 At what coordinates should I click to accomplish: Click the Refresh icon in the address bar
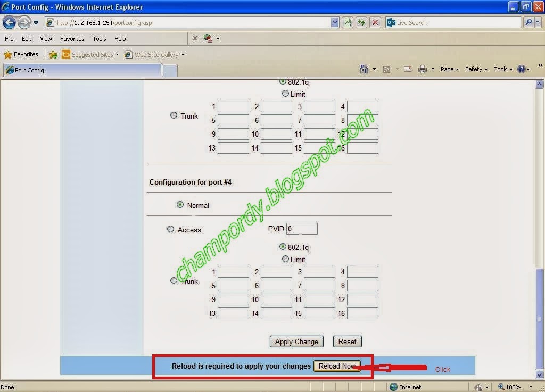(360, 22)
